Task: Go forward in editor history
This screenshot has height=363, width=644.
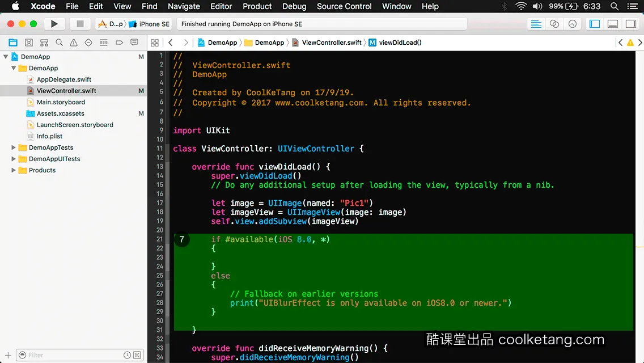Action: coord(185,43)
